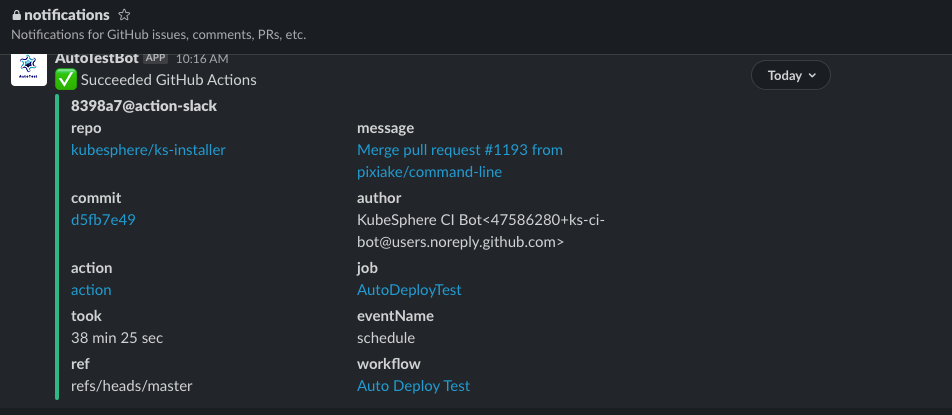Image resolution: width=952 pixels, height=415 pixels.
Task: Click the blue action link
Action: point(91,290)
